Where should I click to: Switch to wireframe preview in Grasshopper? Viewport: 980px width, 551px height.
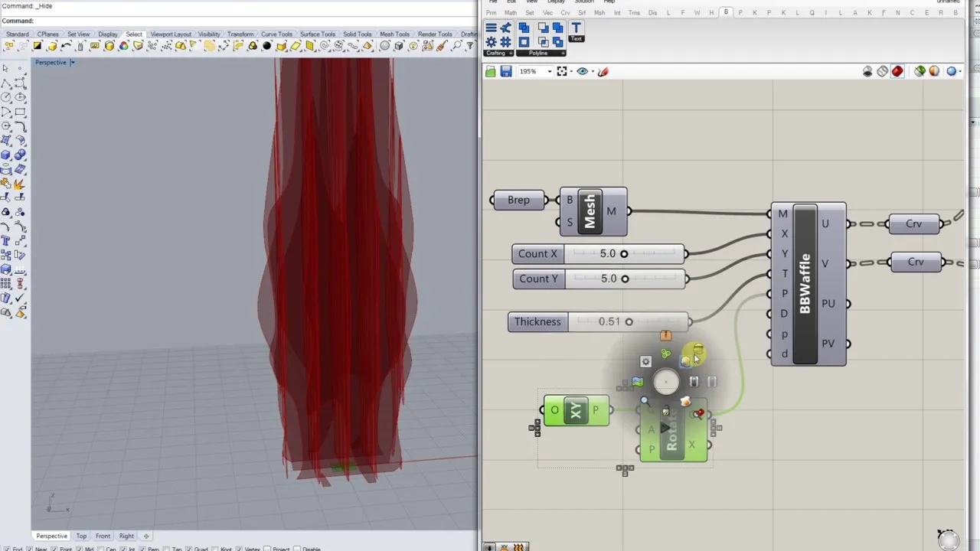coord(883,71)
